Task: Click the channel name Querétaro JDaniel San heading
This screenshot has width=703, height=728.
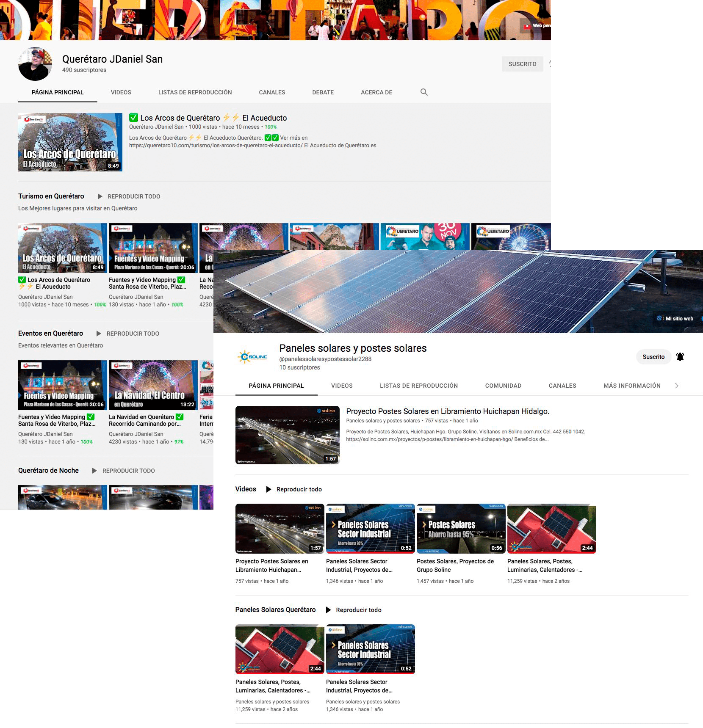Action: click(x=113, y=59)
